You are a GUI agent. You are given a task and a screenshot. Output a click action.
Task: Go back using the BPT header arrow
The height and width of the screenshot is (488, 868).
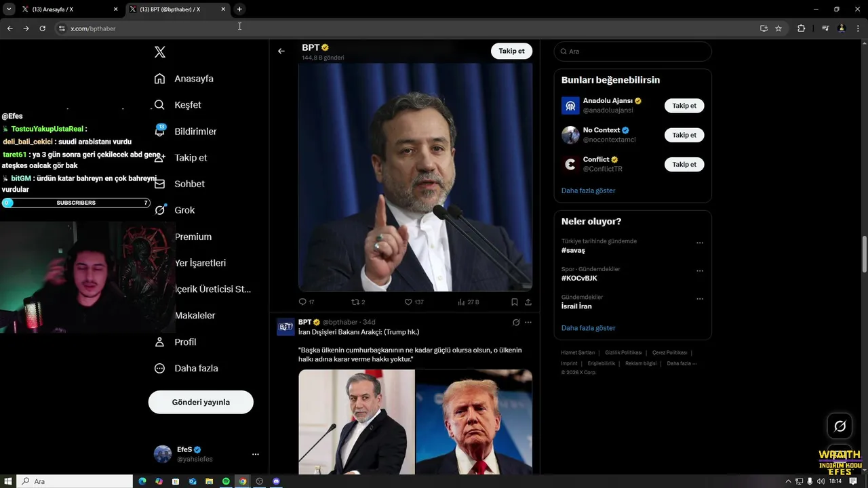(281, 51)
